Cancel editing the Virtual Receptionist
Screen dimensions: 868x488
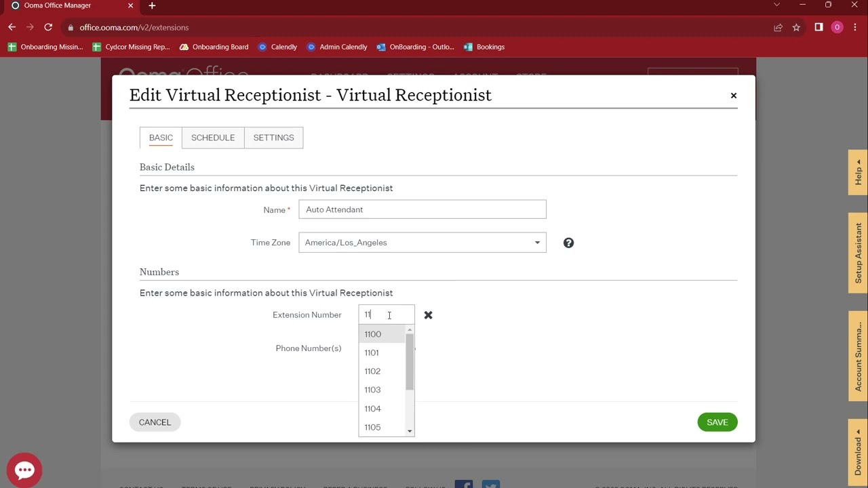pos(155,422)
